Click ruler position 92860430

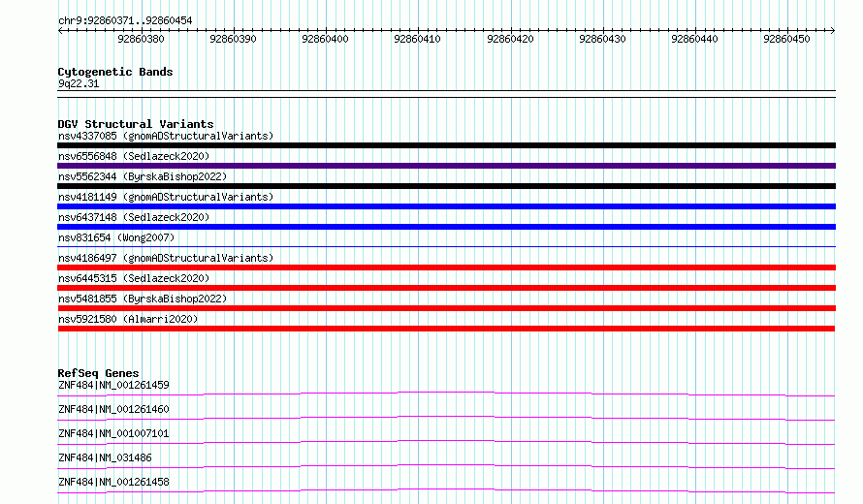coord(603,39)
